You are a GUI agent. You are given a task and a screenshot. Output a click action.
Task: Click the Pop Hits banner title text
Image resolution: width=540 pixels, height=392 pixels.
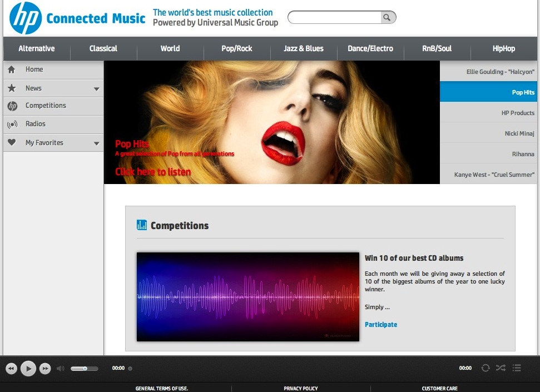[132, 143]
